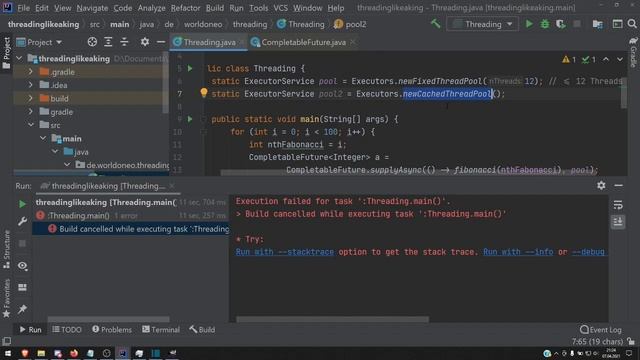Click the --debug link in output
640x360 pixels.
588,252
